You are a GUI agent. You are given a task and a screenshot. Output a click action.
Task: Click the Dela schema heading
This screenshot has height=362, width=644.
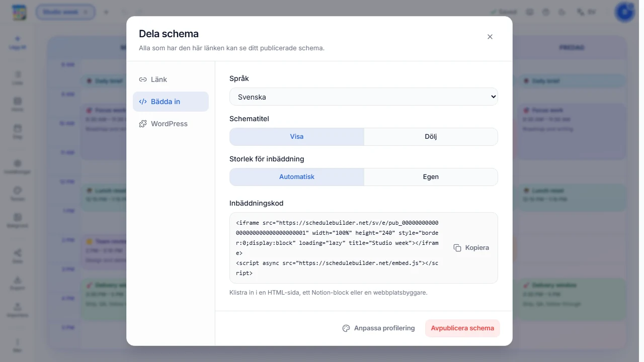(x=169, y=34)
